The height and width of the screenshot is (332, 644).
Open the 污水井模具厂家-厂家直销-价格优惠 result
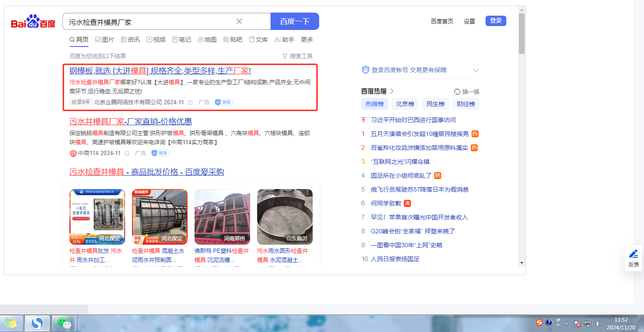pyautogui.click(x=131, y=121)
